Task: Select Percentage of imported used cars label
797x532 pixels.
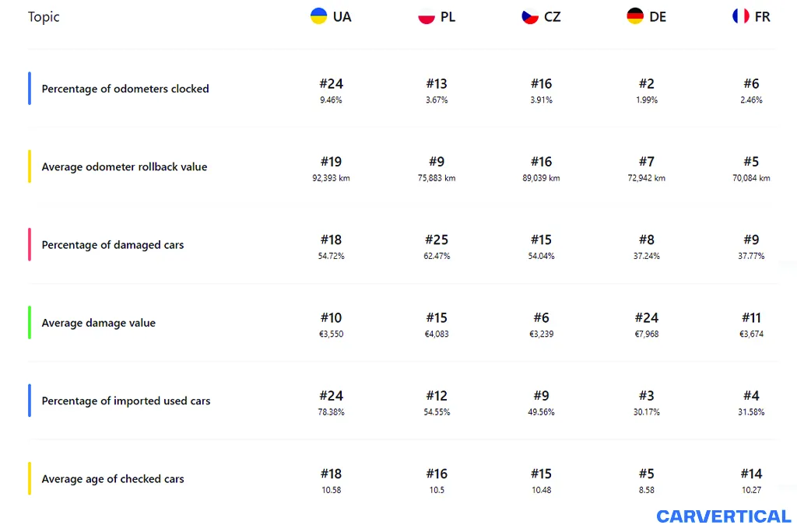Action: point(126,401)
